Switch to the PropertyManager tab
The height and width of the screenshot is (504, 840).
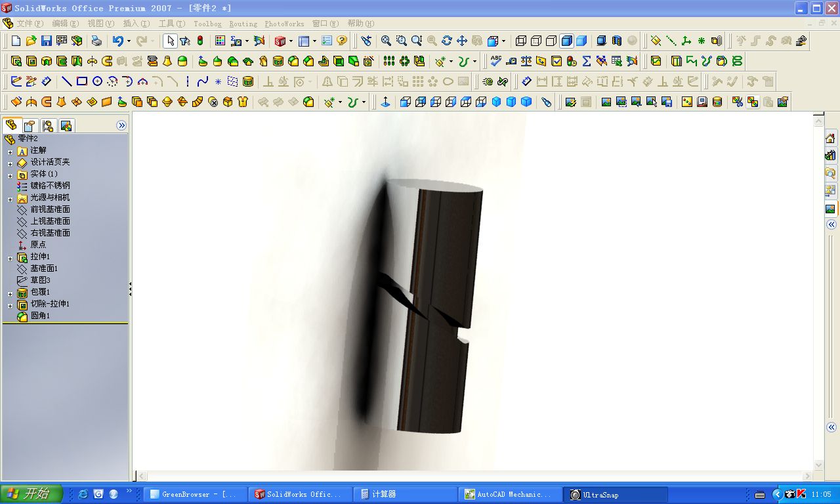[x=29, y=125]
